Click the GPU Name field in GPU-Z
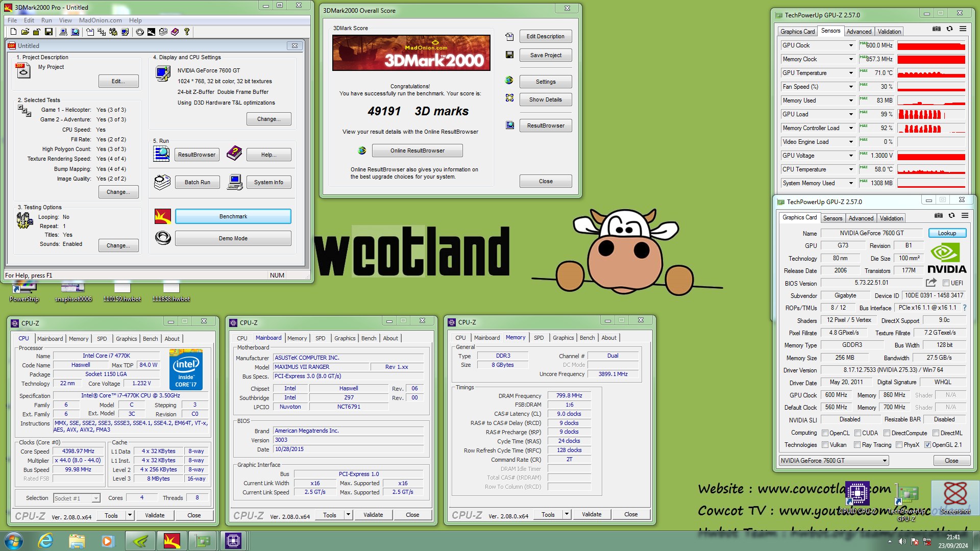Image resolution: width=980 pixels, height=551 pixels. point(872,233)
